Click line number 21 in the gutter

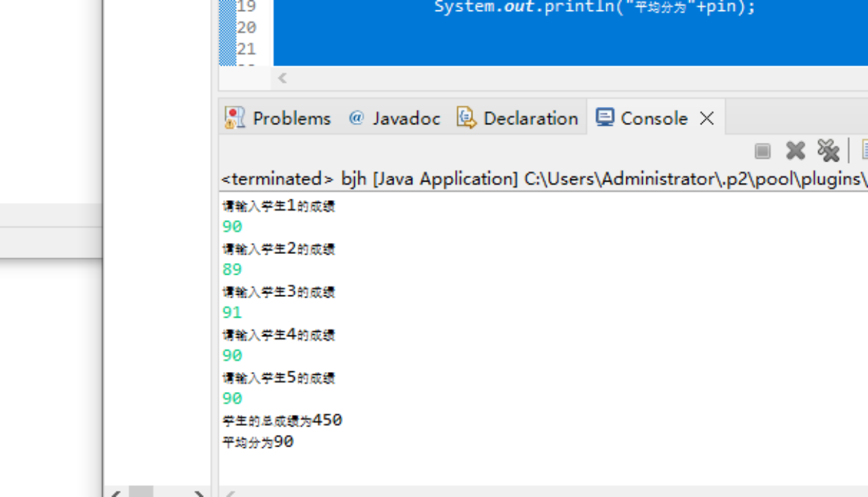(247, 49)
